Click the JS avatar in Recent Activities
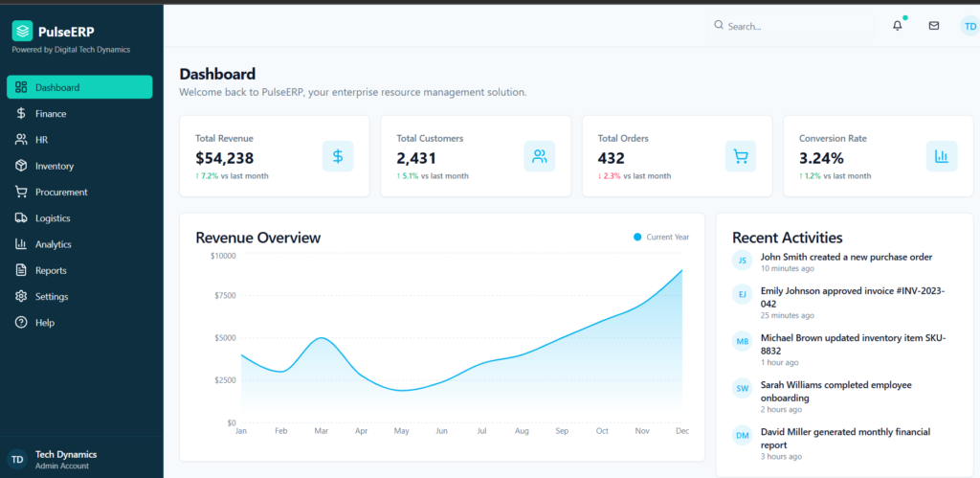The width and height of the screenshot is (980, 478). coord(742,262)
